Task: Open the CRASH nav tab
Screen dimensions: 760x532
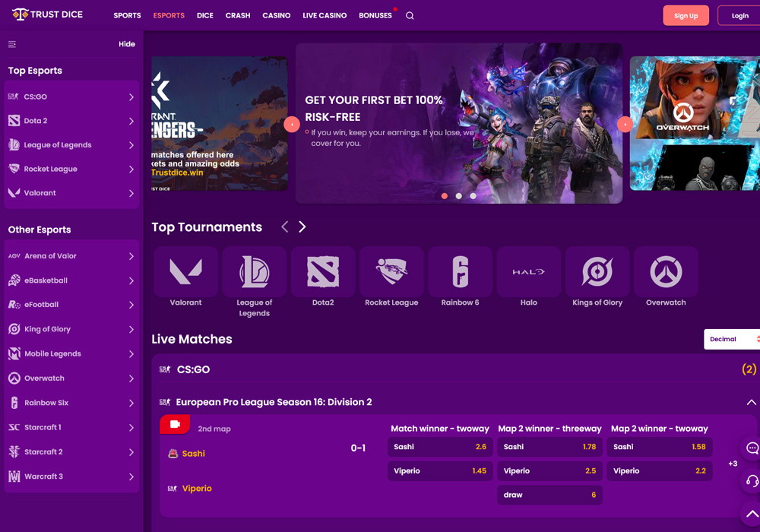Action: click(238, 15)
